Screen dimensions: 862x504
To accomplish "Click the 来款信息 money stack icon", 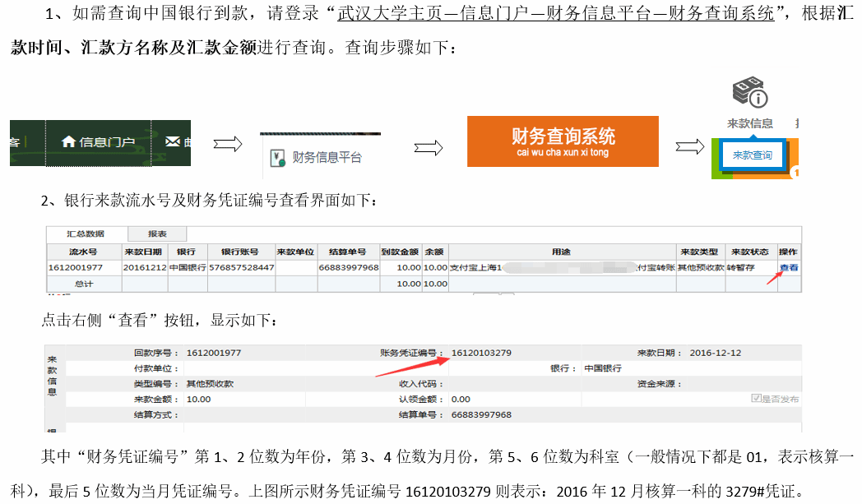I will (x=749, y=92).
